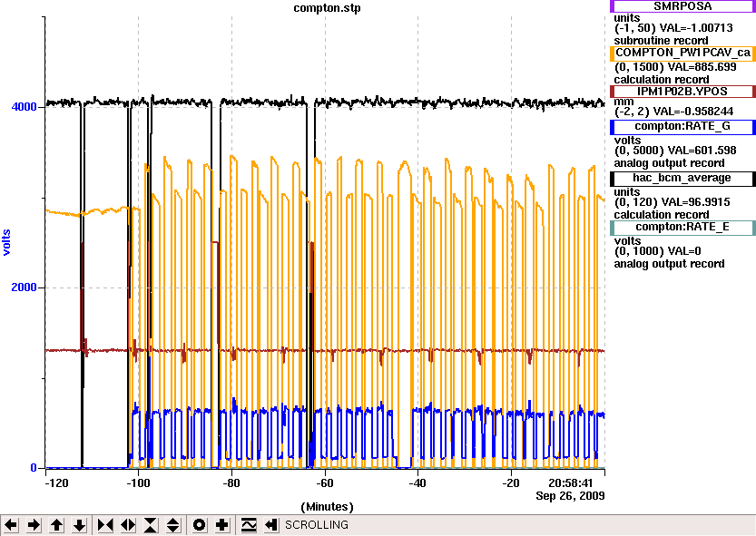Click the SCROLLING status label
Screen dimensions: 756x536
[316, 525]
